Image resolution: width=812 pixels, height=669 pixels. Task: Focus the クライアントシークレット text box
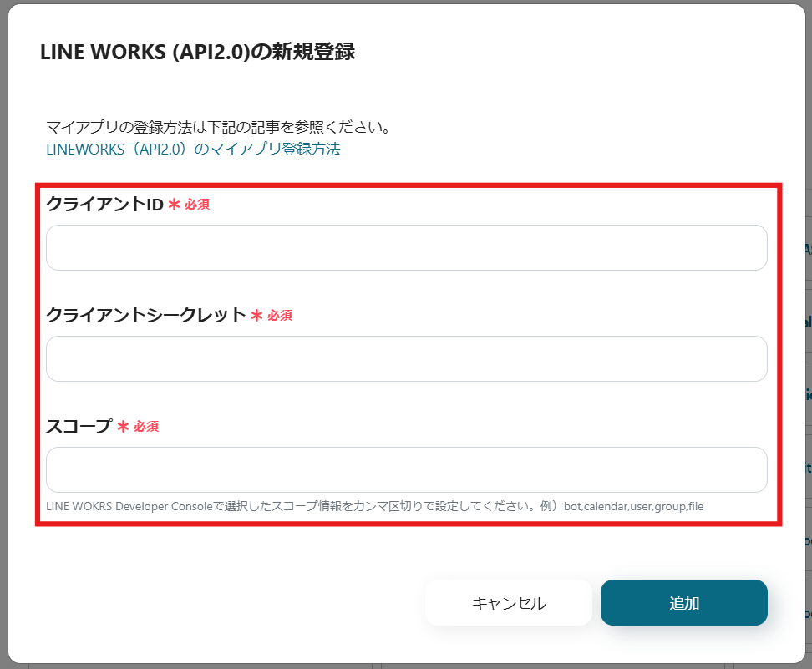point(407,359)
